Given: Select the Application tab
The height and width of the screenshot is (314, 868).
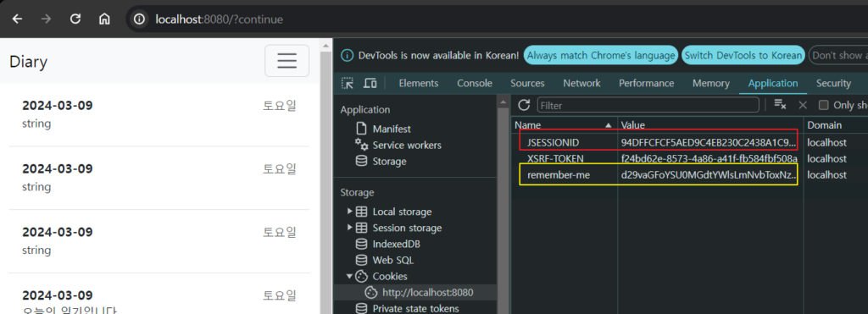Looking at the screenshot, I should (773, 84).
